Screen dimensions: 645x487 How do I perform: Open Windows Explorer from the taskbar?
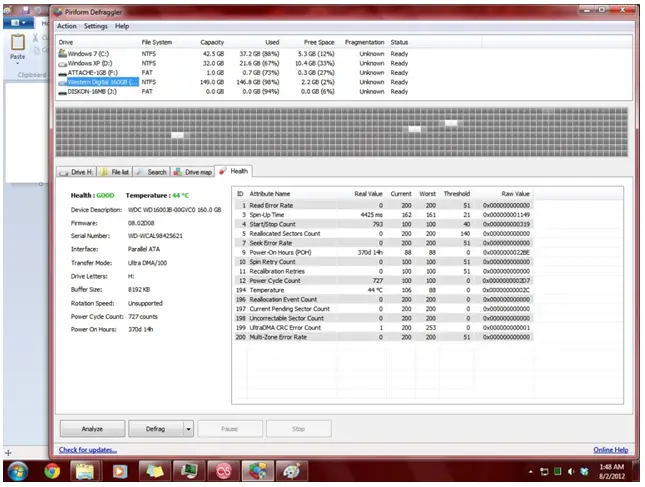point(85,471)
